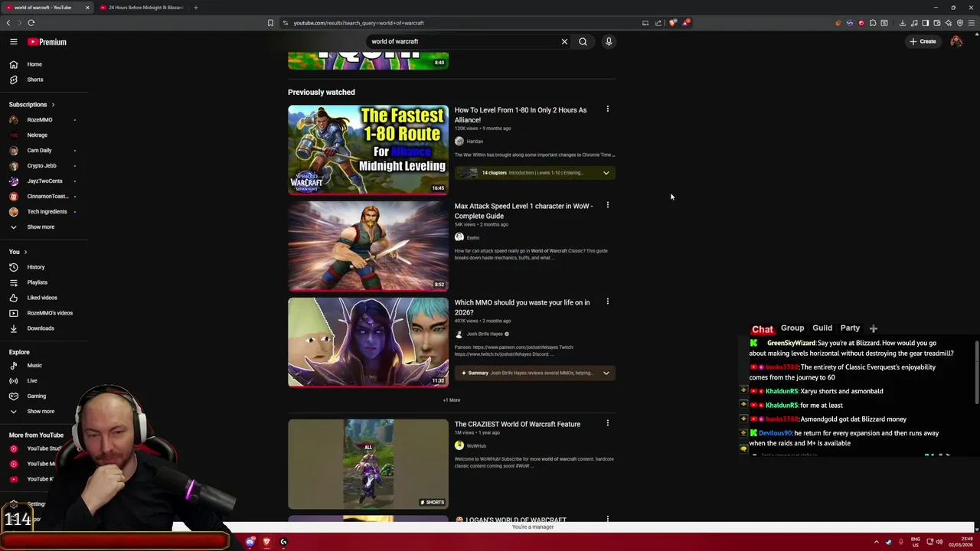The image size is (980, 551).
Task: Open Downloads in the sidebar
Action: [x=41, y=328]
